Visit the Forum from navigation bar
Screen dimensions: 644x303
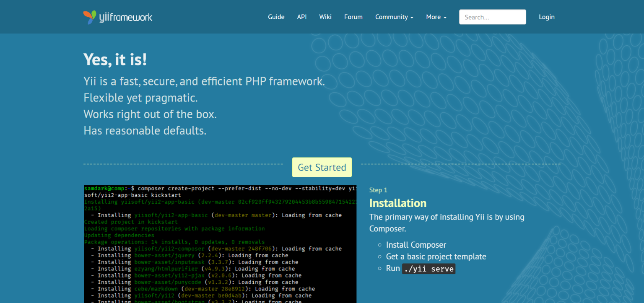(x=353, y=17)
